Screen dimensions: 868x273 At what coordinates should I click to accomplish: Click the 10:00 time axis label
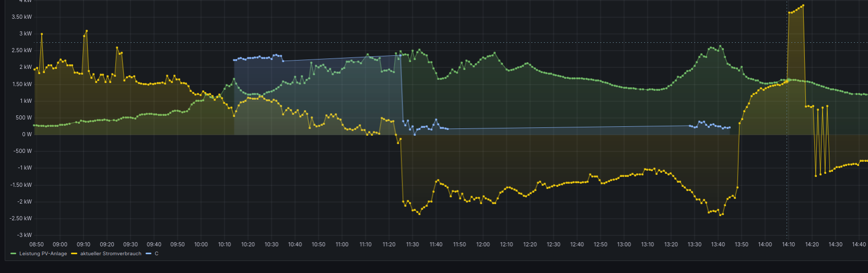[x=201, y=244]
